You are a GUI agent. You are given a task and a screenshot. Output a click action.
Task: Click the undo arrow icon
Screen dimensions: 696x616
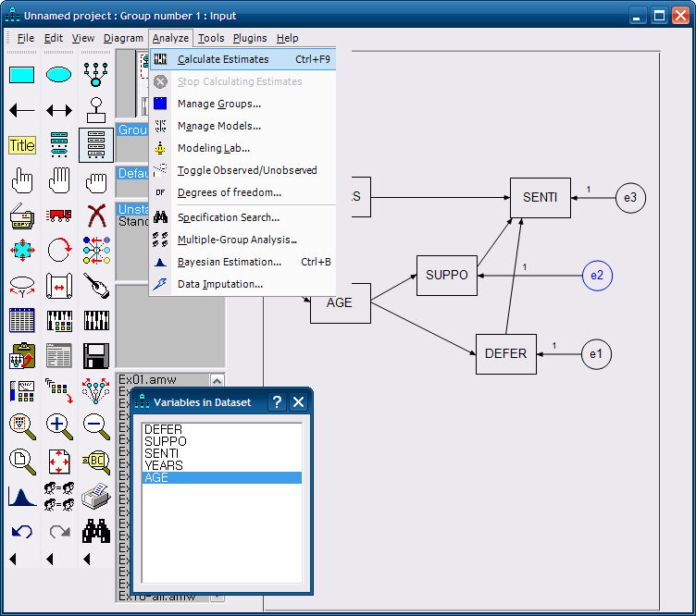tap(22, 531)
